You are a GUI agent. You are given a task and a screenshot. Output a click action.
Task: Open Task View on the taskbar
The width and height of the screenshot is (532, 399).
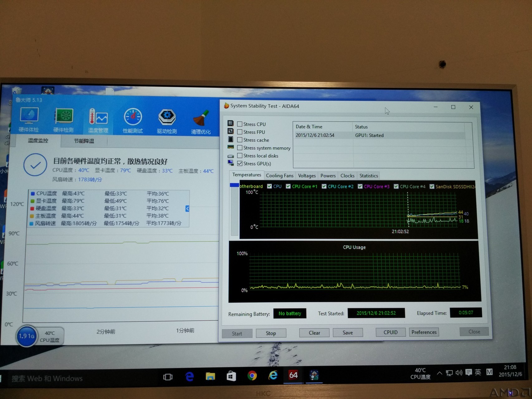tap(168, 377)
